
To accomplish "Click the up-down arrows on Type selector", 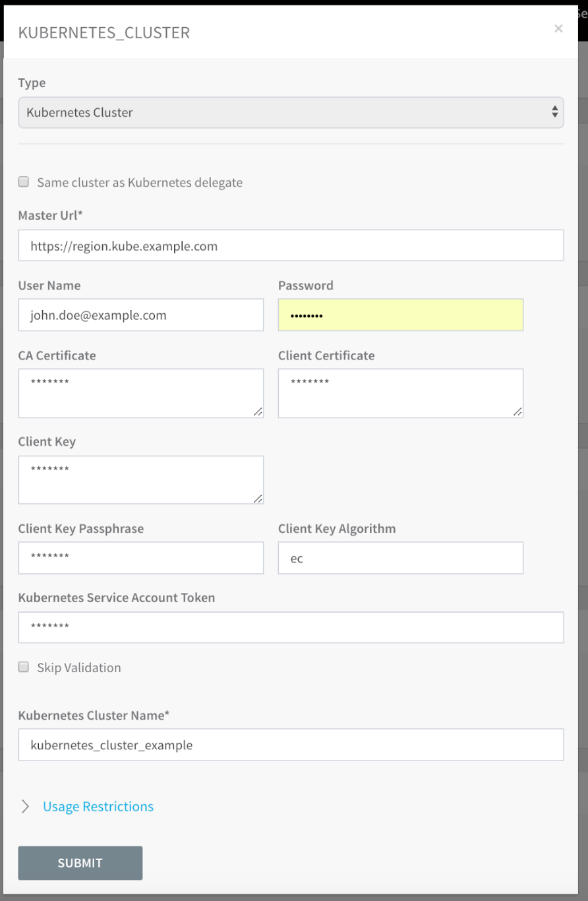I will tap(554, 112).
